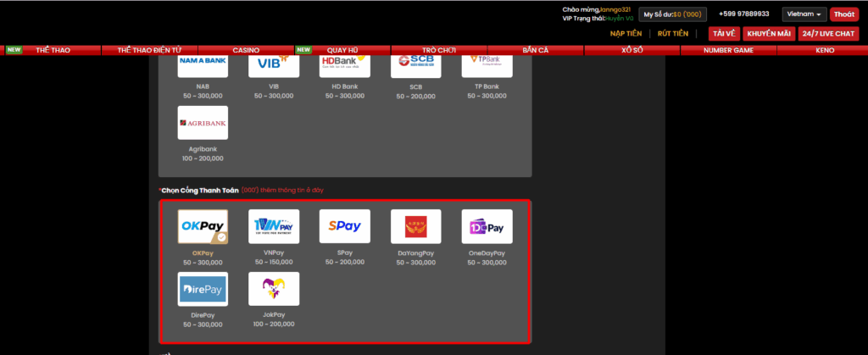
Task: Click the TẢI VỀ download button
Action: [724, 34]
